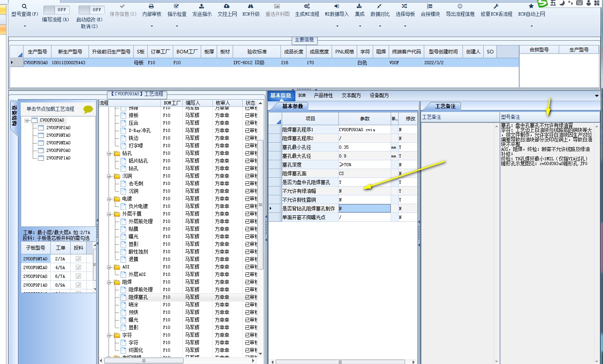Open dropdown arrow under 型号查询
This screenshot has height=364, width=603.
pyautogui.click(x=25, y=26)
